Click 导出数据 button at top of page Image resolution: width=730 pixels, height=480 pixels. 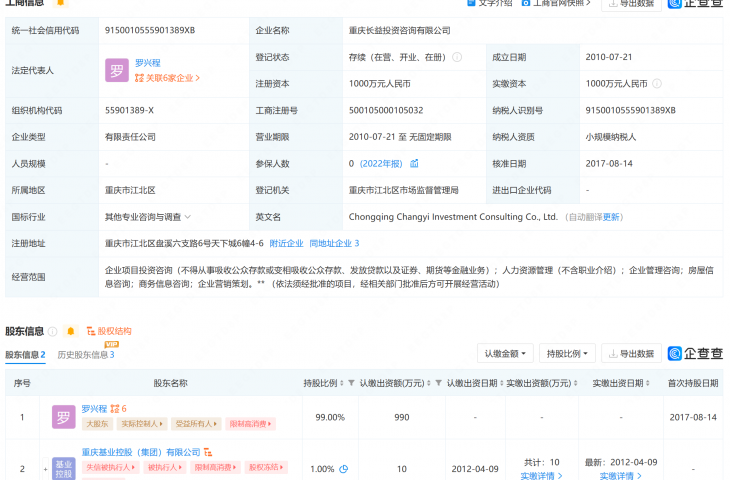[x=631, y=4]
